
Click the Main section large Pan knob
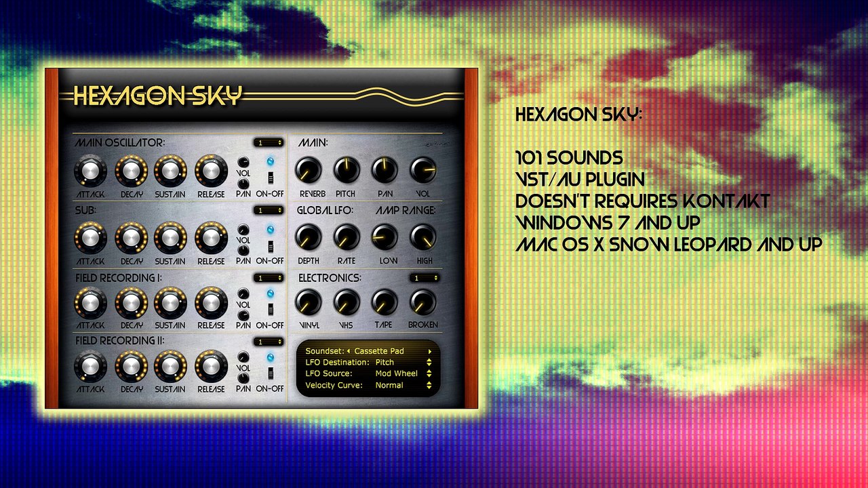(384, 170)
